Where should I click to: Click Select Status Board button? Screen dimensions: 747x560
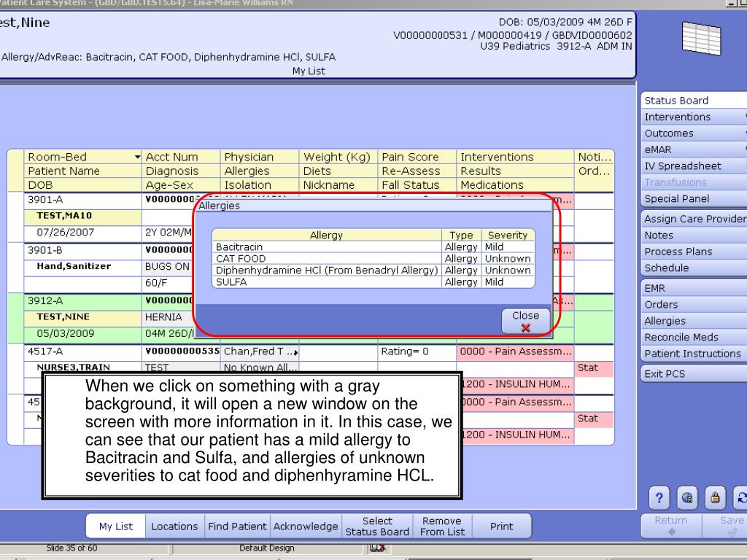[377, 526]
